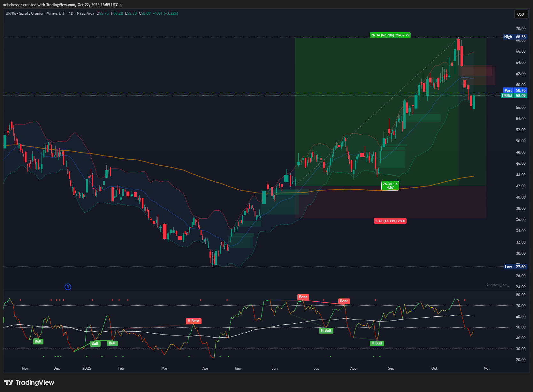Click the change value +1.81 (+3.22%)
The width and height of the screenshot is (533, 392).
(165, 13)
